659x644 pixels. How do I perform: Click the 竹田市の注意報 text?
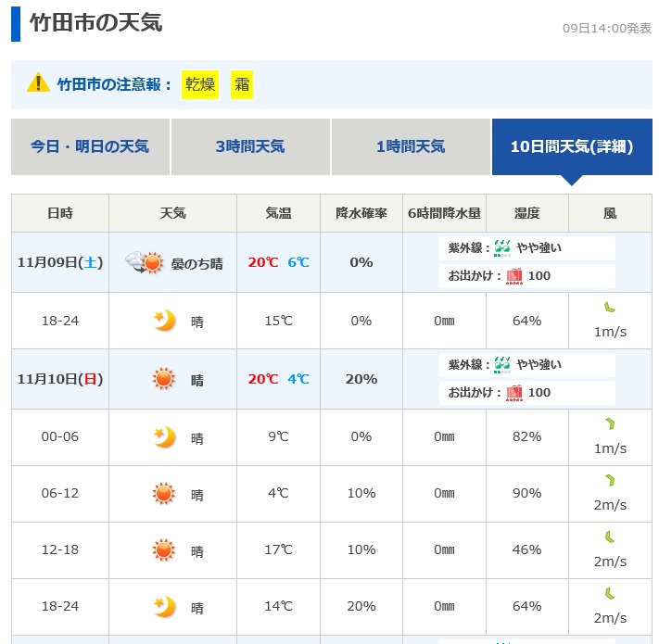point(114,84)
